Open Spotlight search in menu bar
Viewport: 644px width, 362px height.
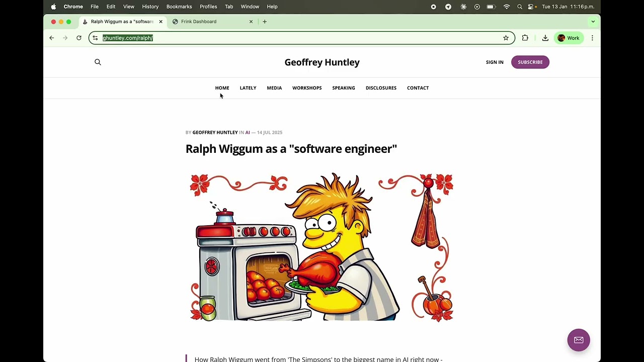pos(520,7)
